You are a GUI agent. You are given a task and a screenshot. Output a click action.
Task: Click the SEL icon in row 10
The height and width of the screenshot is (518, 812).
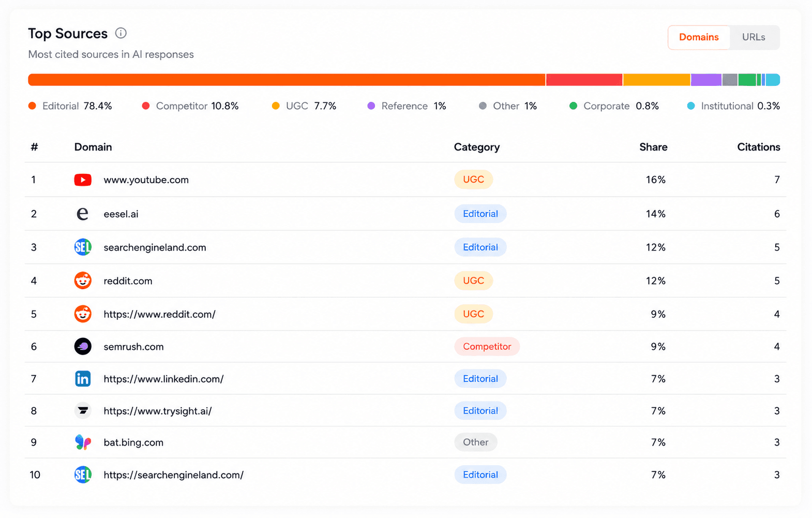[83, 475]
